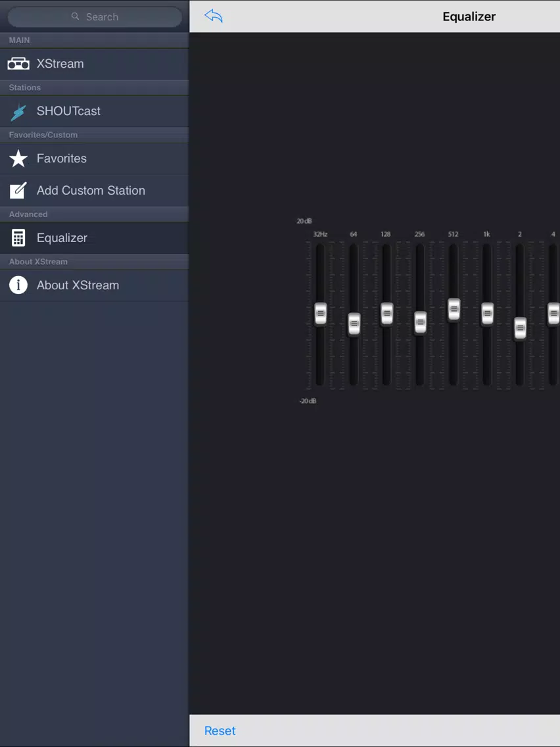Image resolution: width=560 pixels, height=747 pixels.
Task: Open the Favorites list
Action: 94,158
